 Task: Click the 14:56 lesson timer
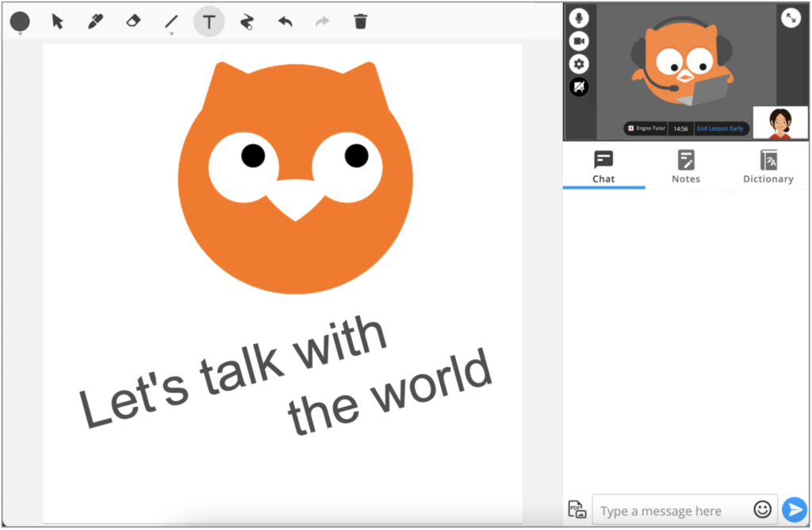[x=680, y=129]
